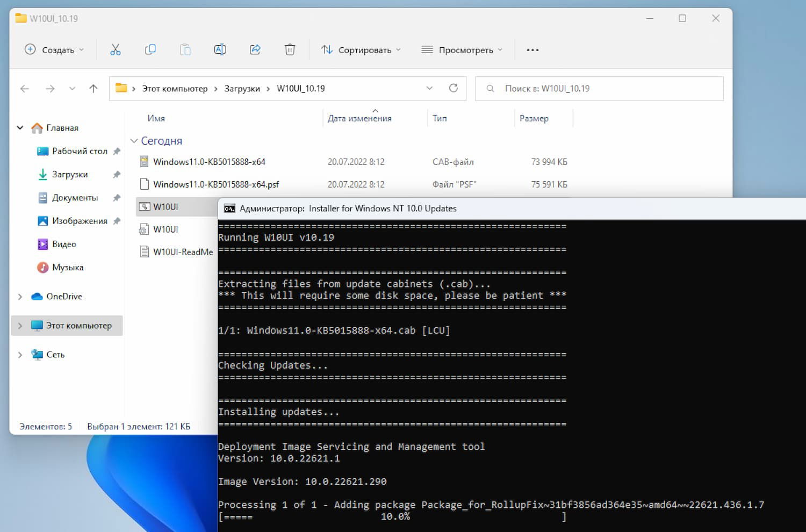This screenshot has height=532, width=806.
Task: Refresh the W10UI_10.19 folder view
Action: point(454,88)
